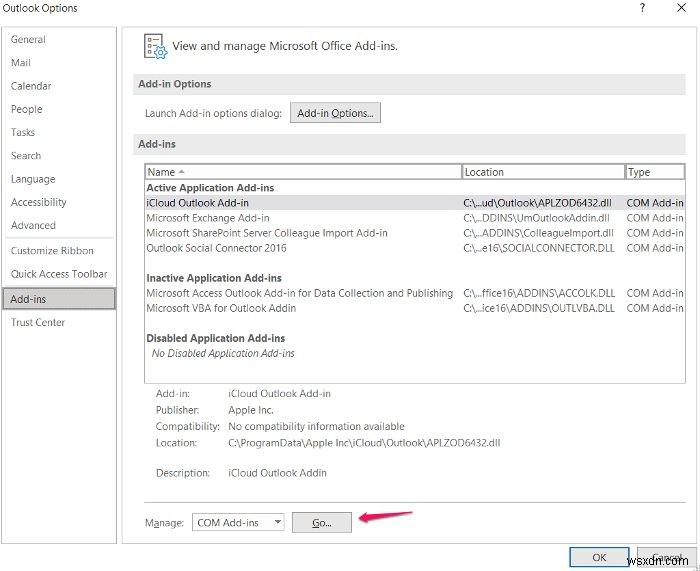Open Search options category
The height and width of the screenshot is (571, 700).
26,155
